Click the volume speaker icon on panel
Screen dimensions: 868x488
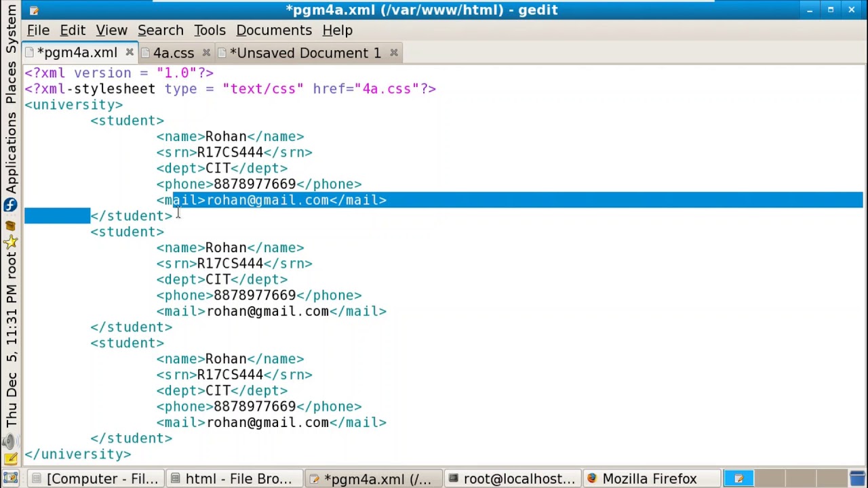point(9,443)
